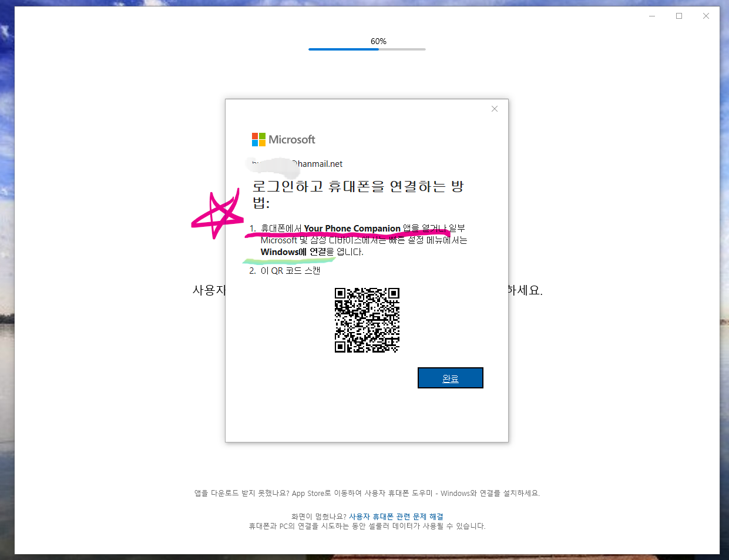This screenshot has width=729, height=560.
Task: Click the 로그인하고 휴대폰을 연결하는 방법 heading
Action: [358, 194]
